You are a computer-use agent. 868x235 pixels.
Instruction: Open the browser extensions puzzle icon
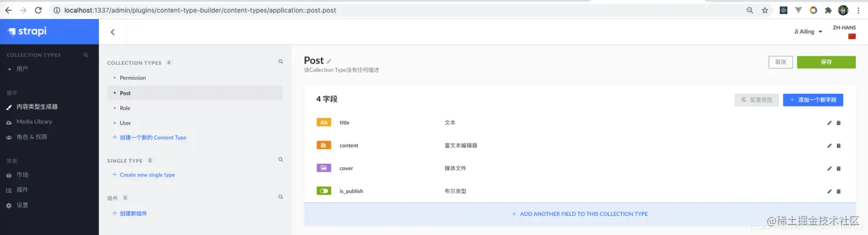(x=828, y=10)
